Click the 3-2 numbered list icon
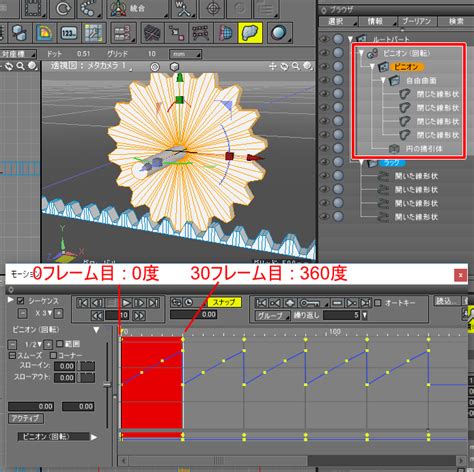The width and height of the screenshot is (474, 472). point(123,33)
